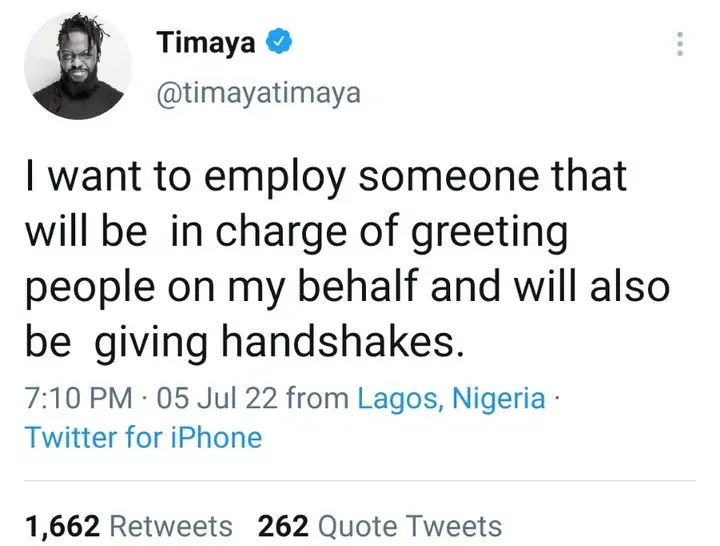Click the blue verified badge beside Timaya

click(283, 43)
